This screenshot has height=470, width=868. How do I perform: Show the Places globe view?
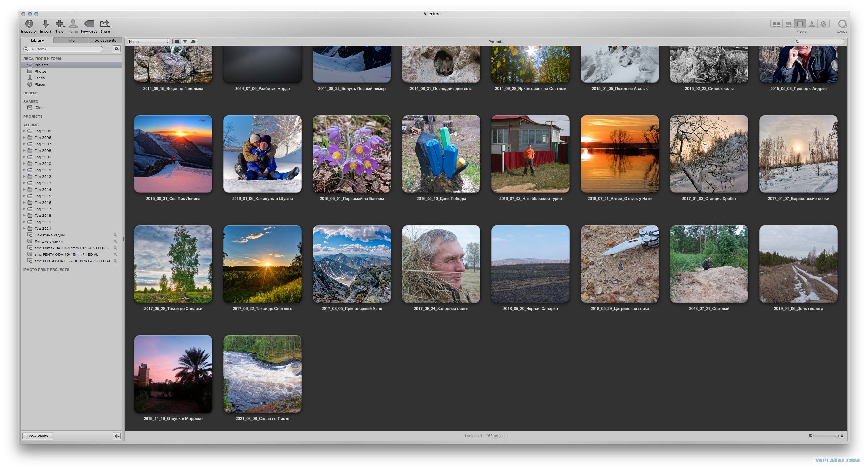[x=823, y=24]
